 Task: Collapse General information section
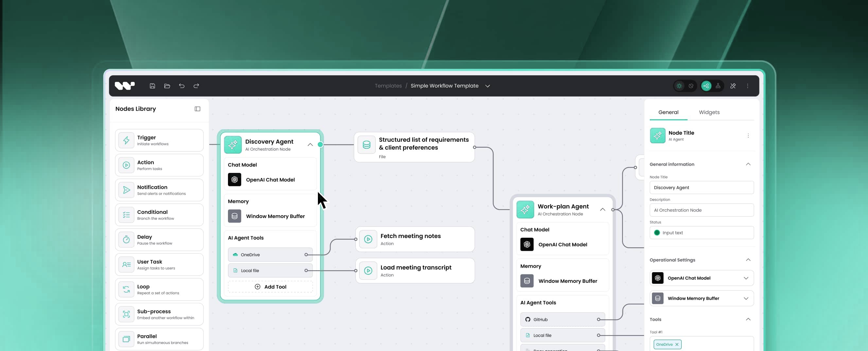(x=748, y=164)
